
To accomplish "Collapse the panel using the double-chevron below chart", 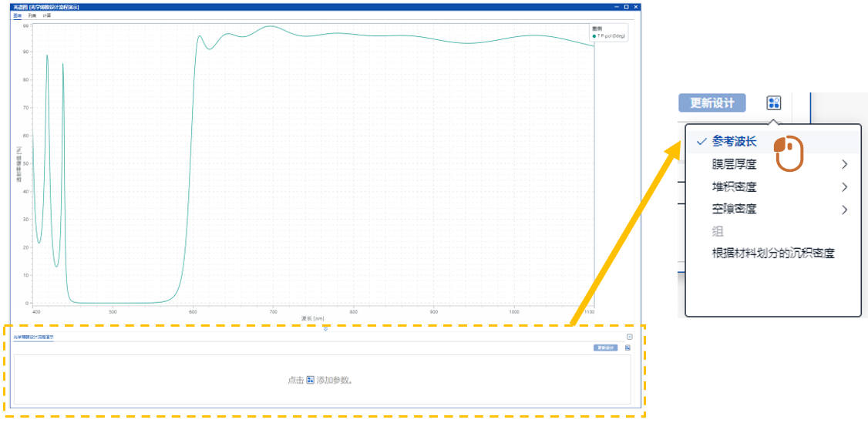I will click(x=325, y=329).
